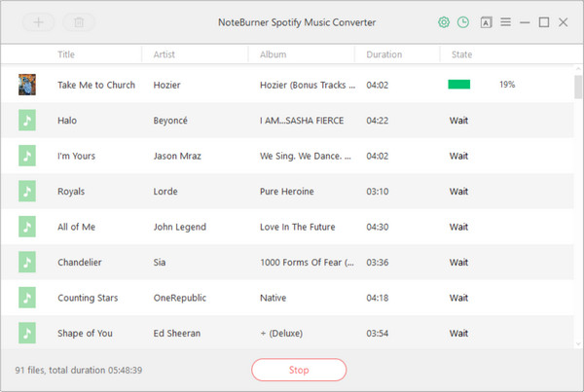Click the music note icon for Royals
Screen dimensions: 584x392
point(27,191)
